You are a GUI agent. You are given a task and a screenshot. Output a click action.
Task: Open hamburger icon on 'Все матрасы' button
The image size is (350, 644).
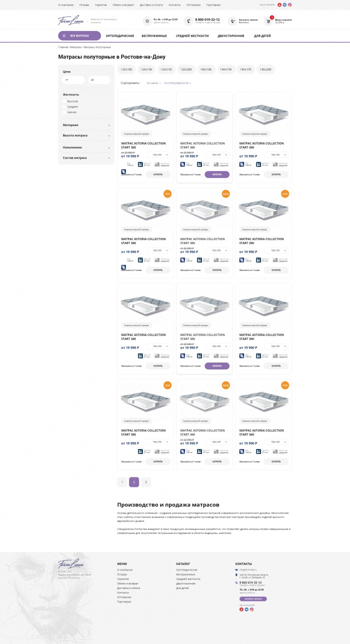pos(64,36)
